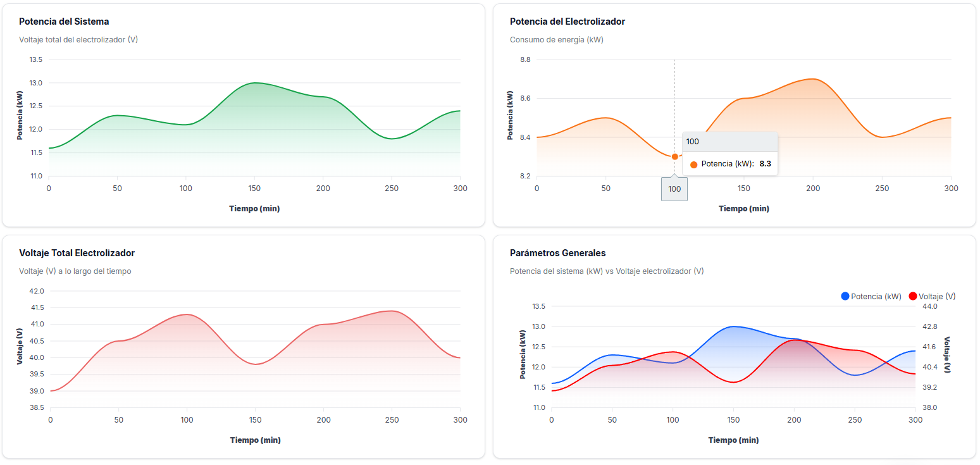Screen dimensions: 980x465
Task: Click the orange data point at 100 min
Action: click(x=674, y=156)
